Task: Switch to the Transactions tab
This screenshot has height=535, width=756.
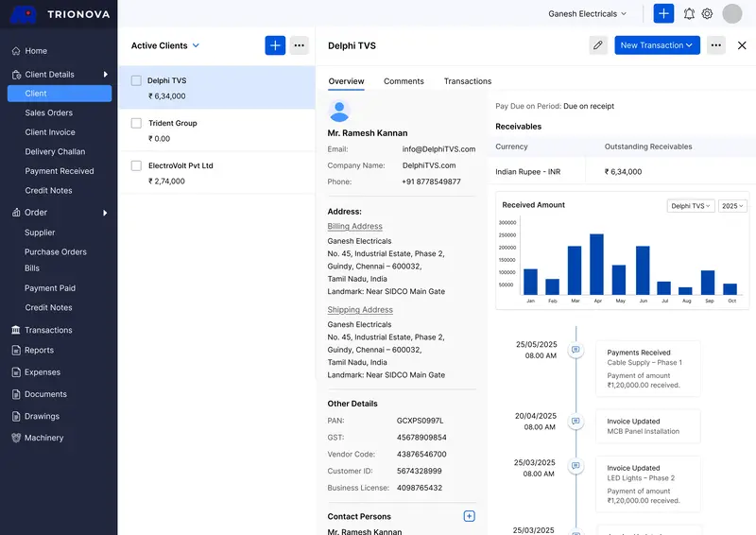Action: [x=468, y=81]
